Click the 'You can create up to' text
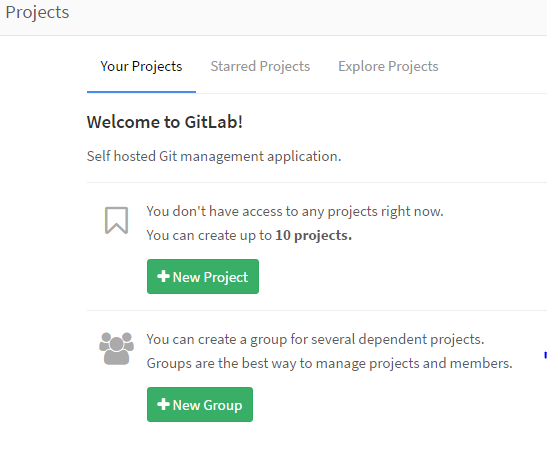The width and height of the screenshot is (547, 451). (209, 235)
